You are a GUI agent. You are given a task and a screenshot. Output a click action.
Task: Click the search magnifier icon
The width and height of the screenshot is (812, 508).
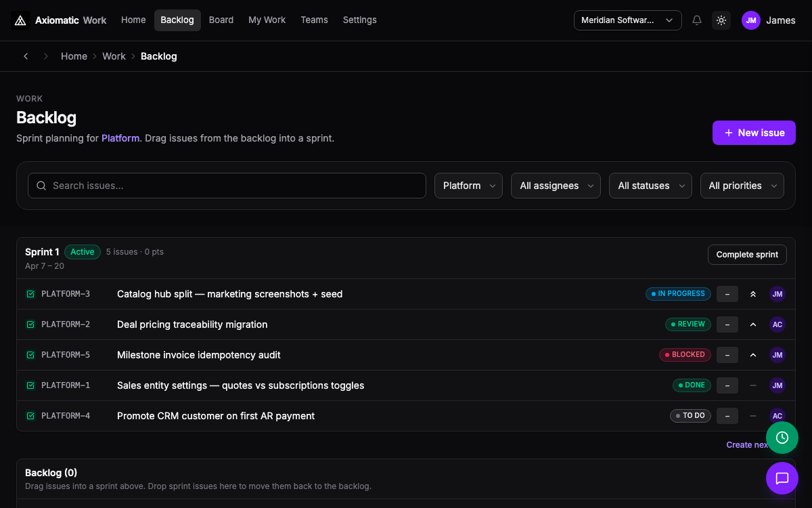tap(41, 186)
